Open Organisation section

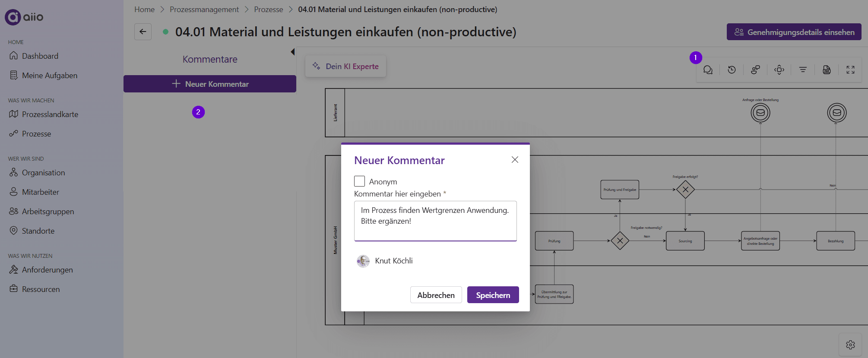[x=43, y=173]
